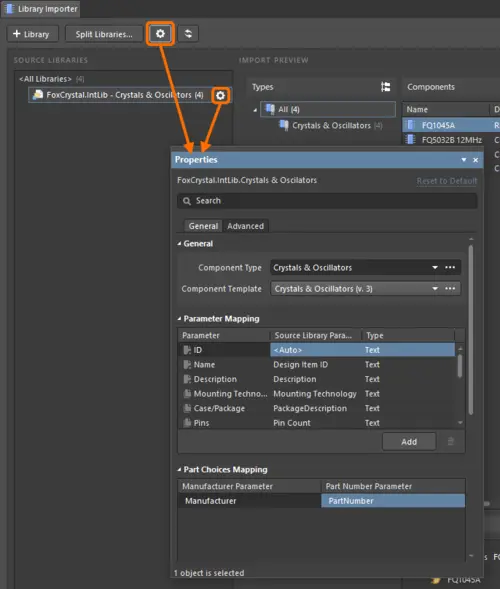Viewport: 500px width, 589px height.
Task: Delete selected parameter with trash icon
Action: point(451,441)
